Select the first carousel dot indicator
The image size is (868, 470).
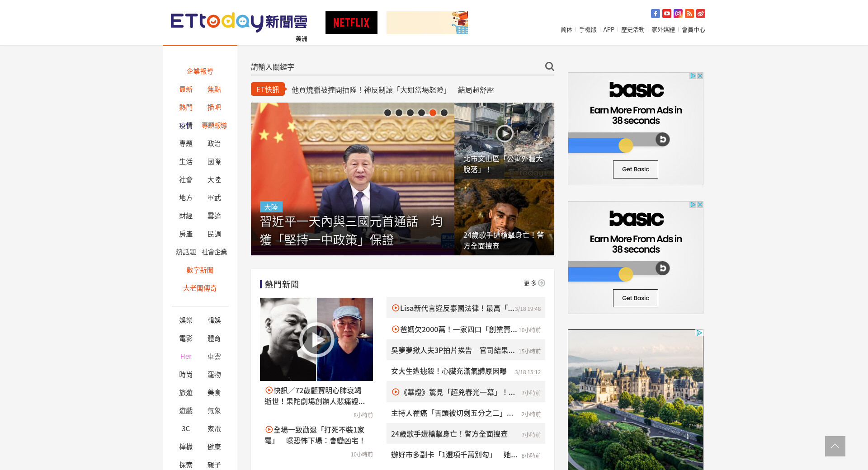(x=387, y=113)
